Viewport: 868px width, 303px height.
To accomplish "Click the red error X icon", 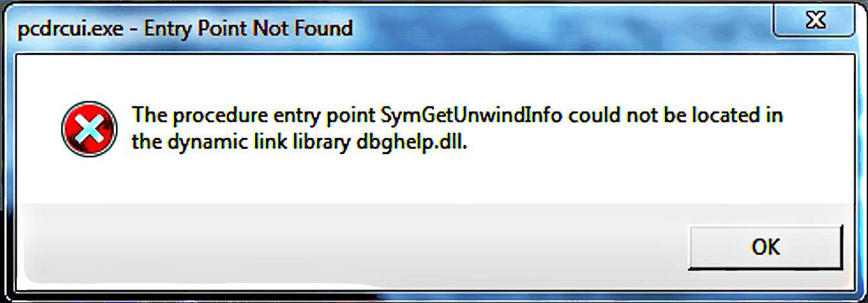I will [89, 130].
